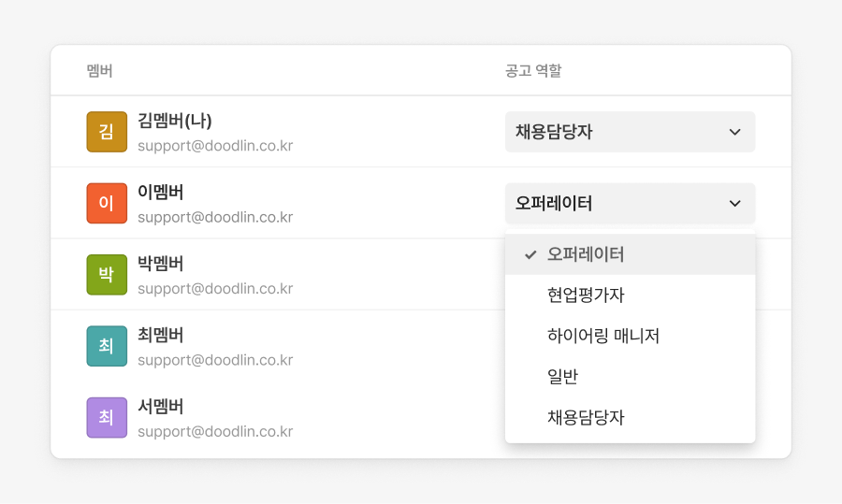The width and height of the screenshot is (842, 504).
Task: Click the orange 이 avatar icon
Action: tap(107, 203)
